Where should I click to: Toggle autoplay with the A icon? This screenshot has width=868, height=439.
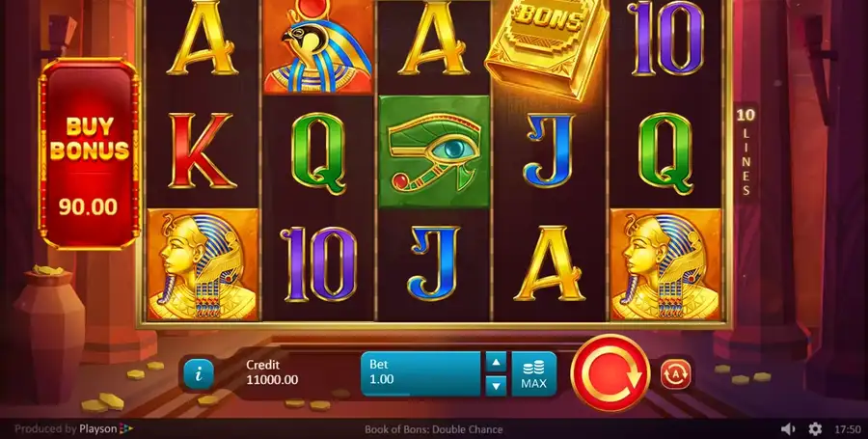coord(676,374)
